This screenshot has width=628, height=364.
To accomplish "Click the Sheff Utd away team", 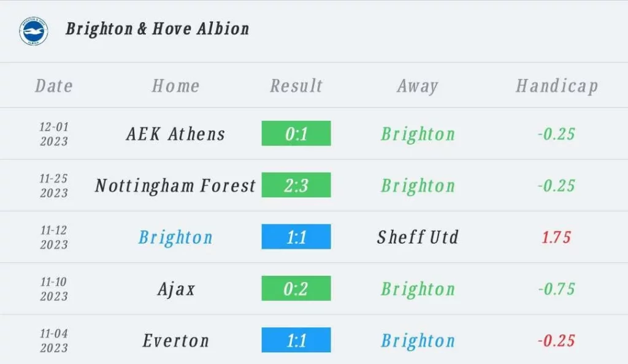I will click(x=418, y=237).
